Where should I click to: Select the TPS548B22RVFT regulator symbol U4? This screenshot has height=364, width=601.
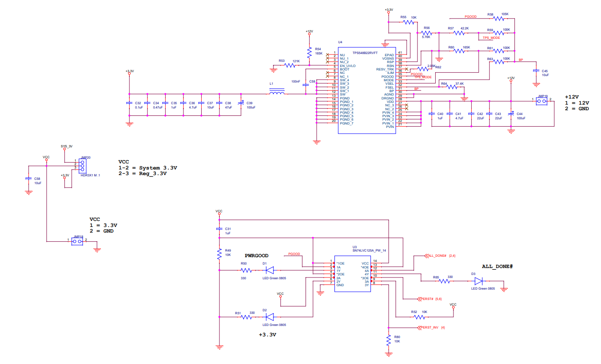point(366,91)
